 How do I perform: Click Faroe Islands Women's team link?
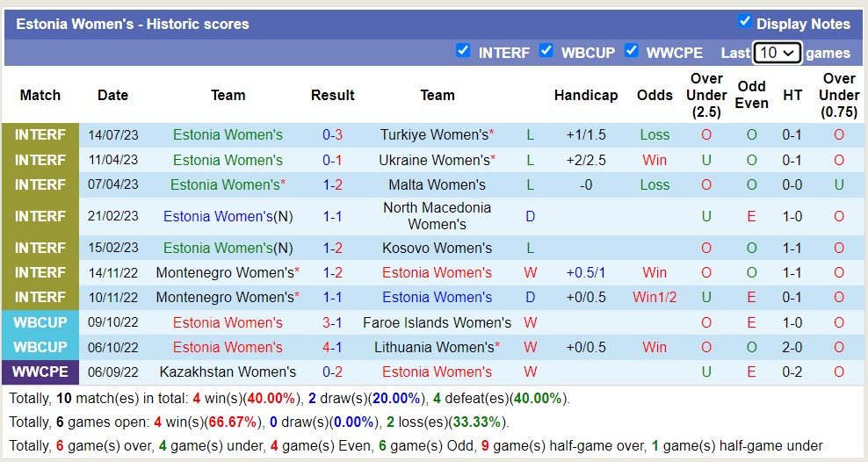pyautogui.click(x=437, y=322)
